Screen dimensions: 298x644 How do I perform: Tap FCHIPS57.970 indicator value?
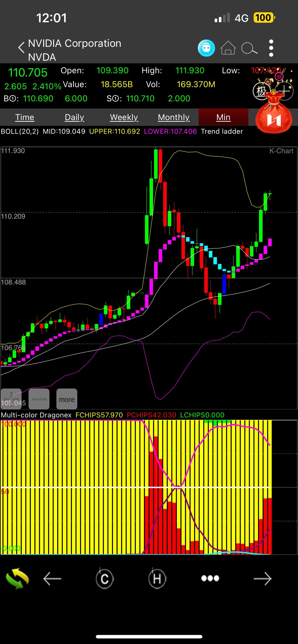pyautogui.click(x=99, y=415)
